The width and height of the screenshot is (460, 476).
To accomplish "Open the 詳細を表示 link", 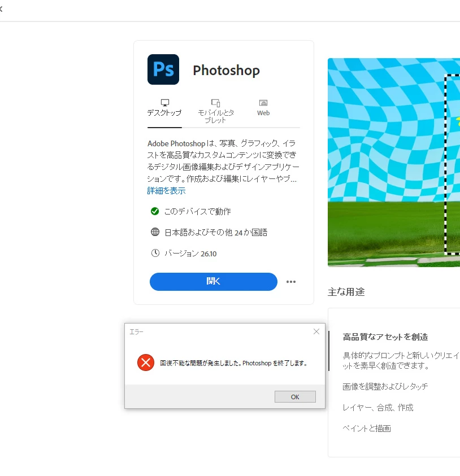I will (x=166, y=191).
